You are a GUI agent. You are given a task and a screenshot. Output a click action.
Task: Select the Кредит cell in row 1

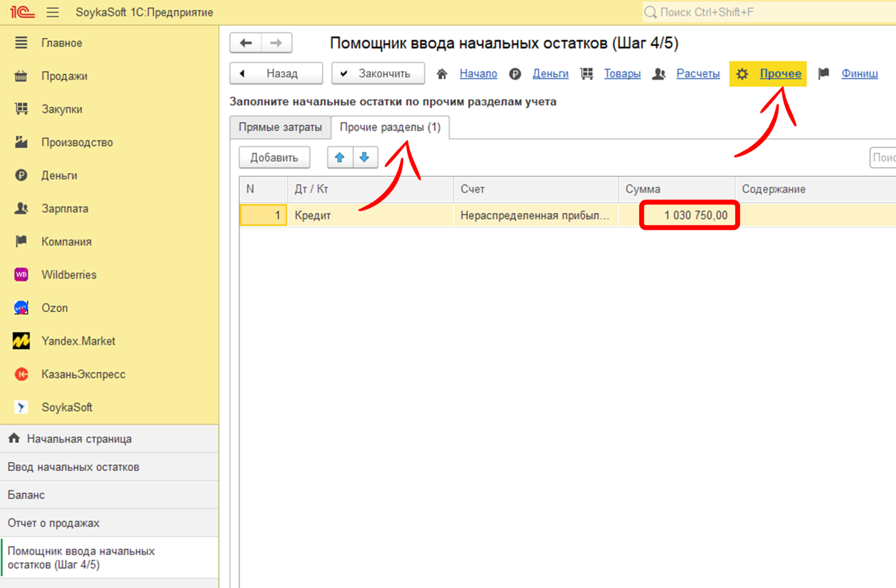(x=370, y=215)
